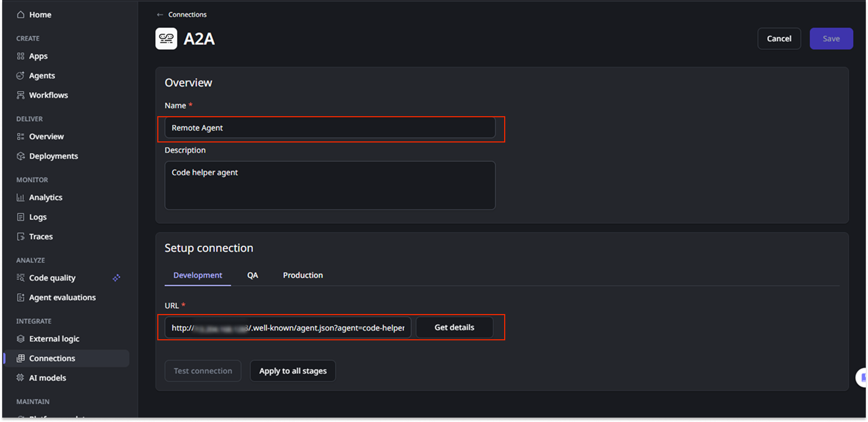Click the back arrow next to Connections
The width and height of the screenshot is (868, 422).
point(160,15)
